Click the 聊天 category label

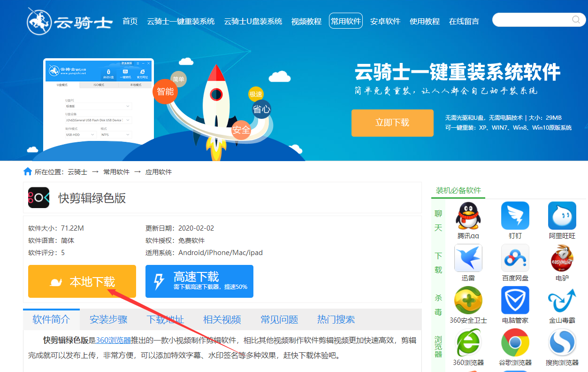(438, 221)
